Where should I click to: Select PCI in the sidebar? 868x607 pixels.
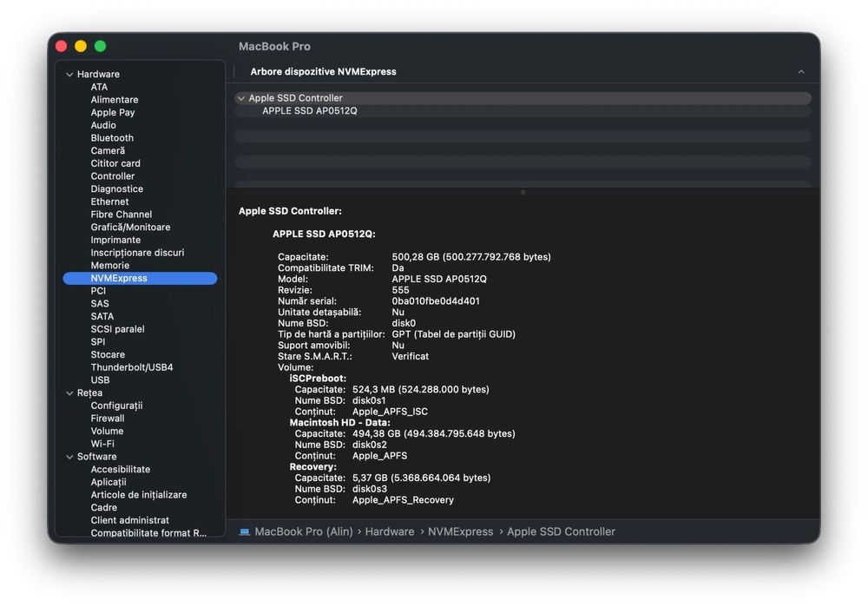tap(98, 291)
